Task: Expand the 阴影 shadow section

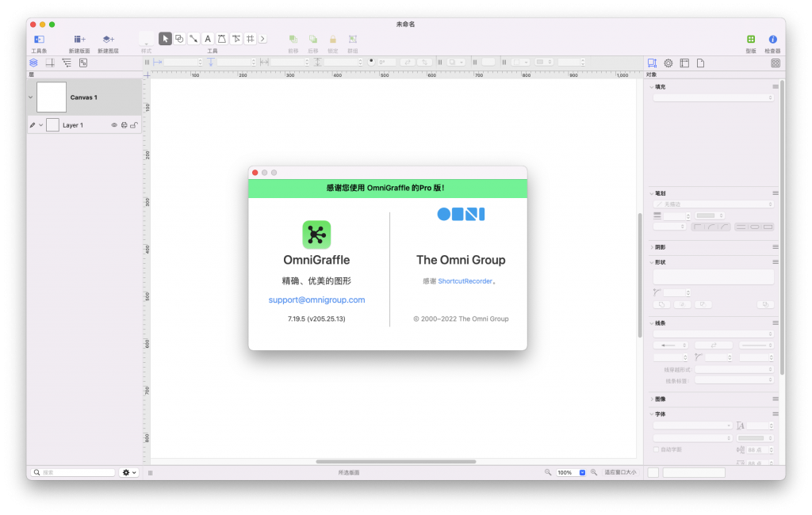Action: (652, 247)
